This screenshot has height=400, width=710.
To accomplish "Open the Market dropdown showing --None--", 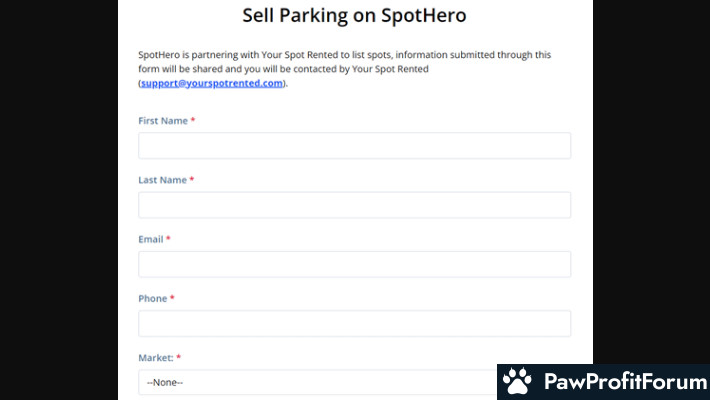I will 318,382.
